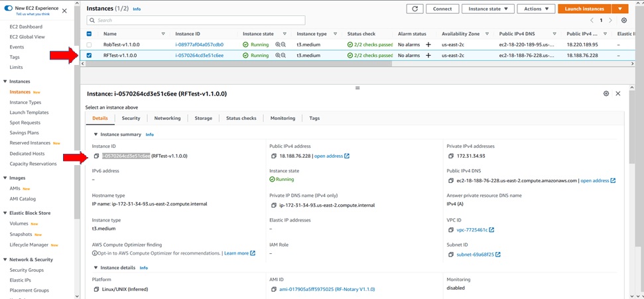Click the panel resize handle
This screenshot has width=644, height=299.
357,88
